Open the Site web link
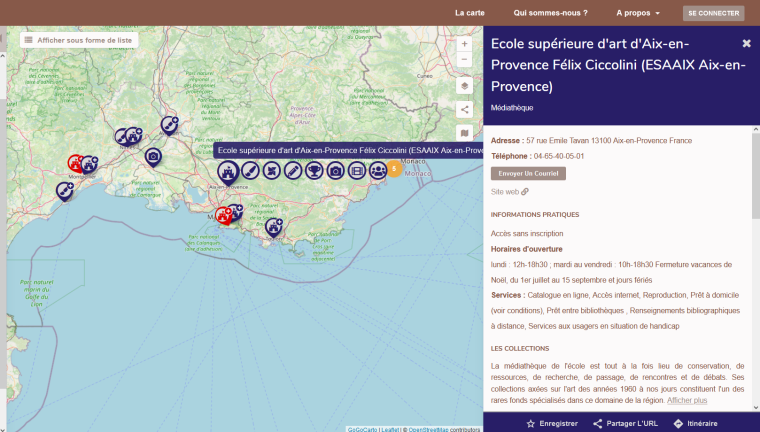 (509, 192)
